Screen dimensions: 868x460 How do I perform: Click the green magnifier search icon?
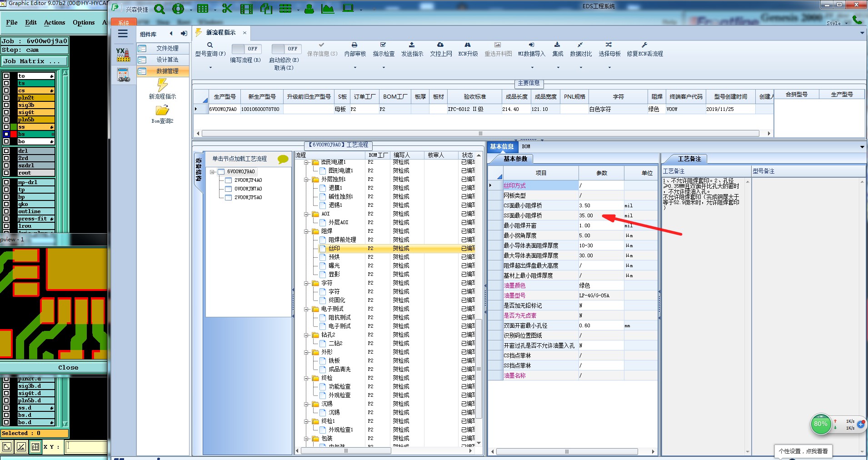(160, 9)
